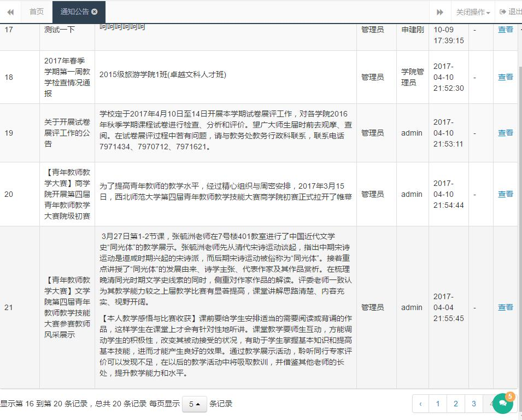
Task: Expand the 关闭操作 dropdown menu
Action: pos(473,12)
